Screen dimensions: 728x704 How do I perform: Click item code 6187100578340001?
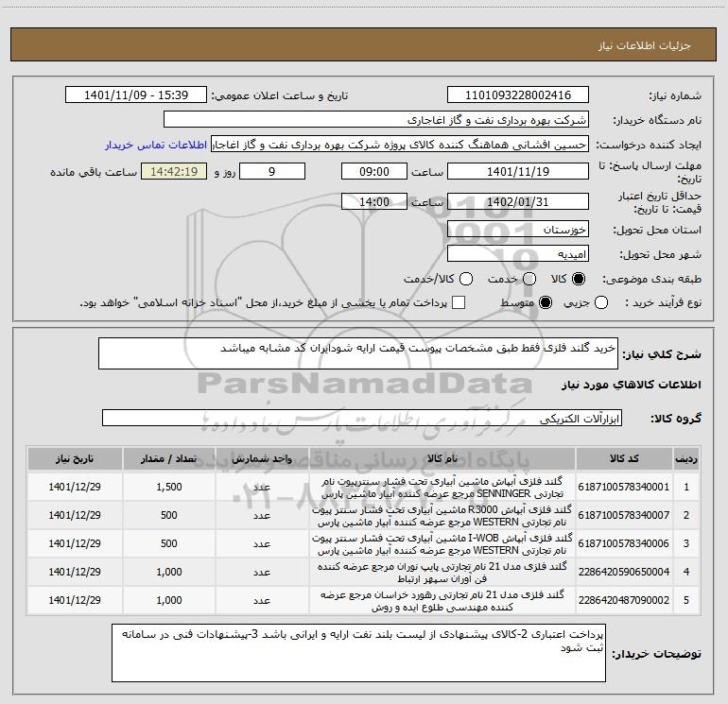[624, 487]
